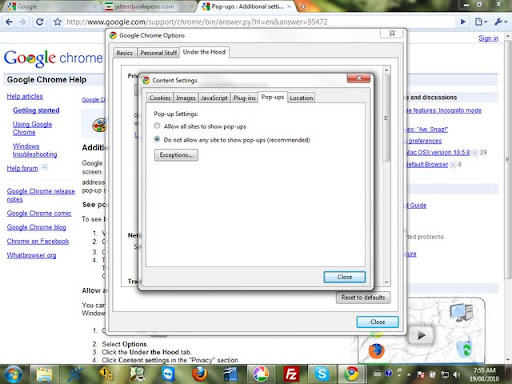512x384 pixels.
Task: Go back with the browser back arrow
Action: 9,22
